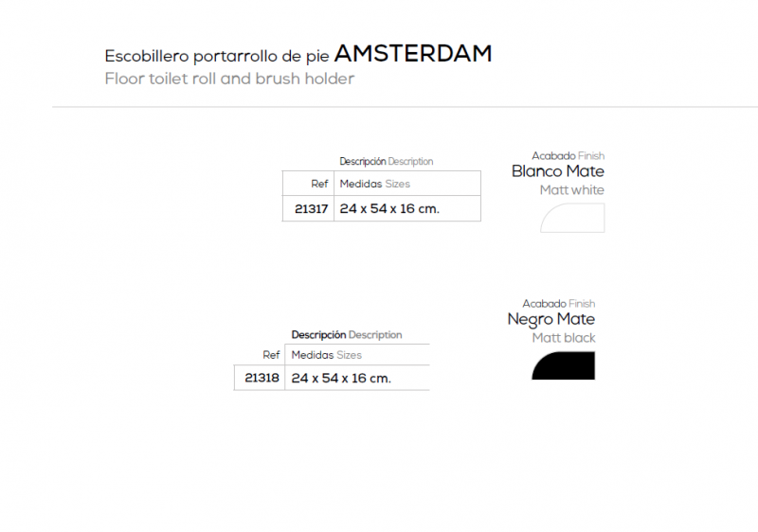Click the upper Descripción Description heading
Screen dimensions: 758x532
click(387, 161)
